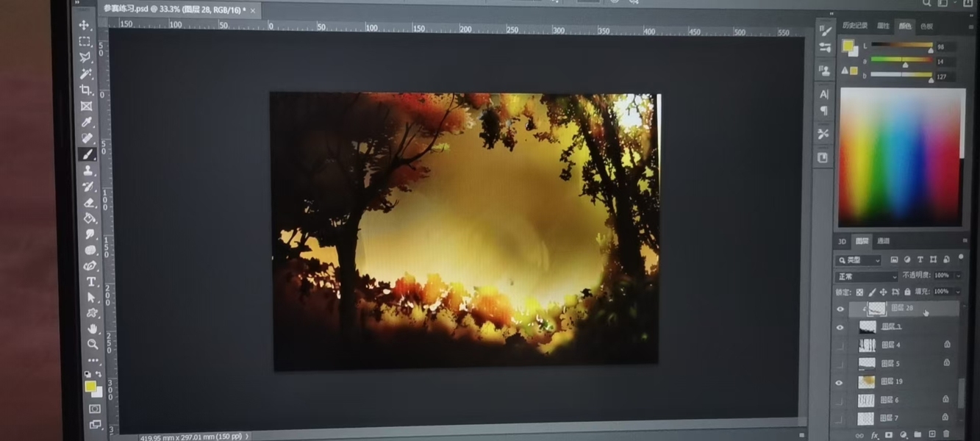The width and height of the screenshot is (980, 441).
Task: Switch to the 历史记录 tab
Action: click(854, 26)
